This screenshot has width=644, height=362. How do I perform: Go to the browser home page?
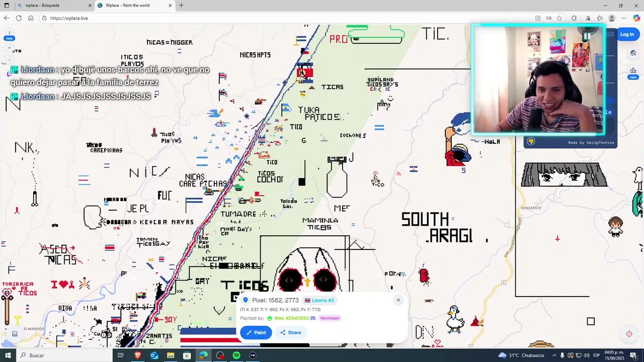tap(31, 18)
